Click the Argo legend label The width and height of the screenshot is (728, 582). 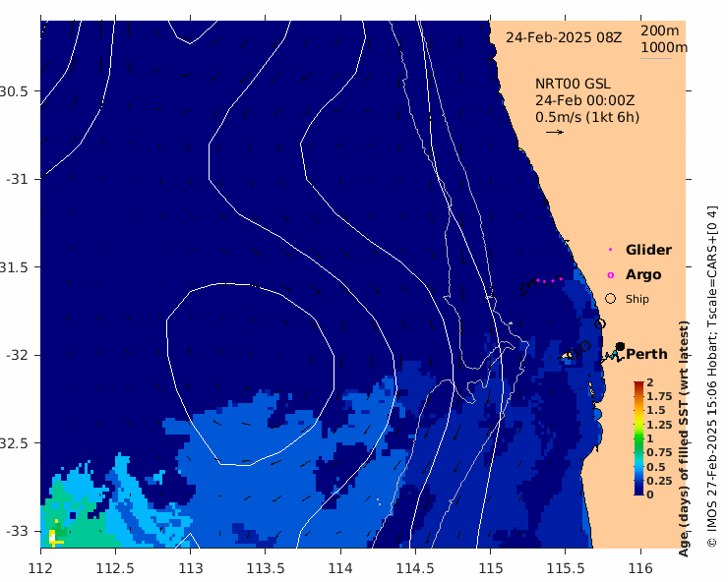point(643,274)
